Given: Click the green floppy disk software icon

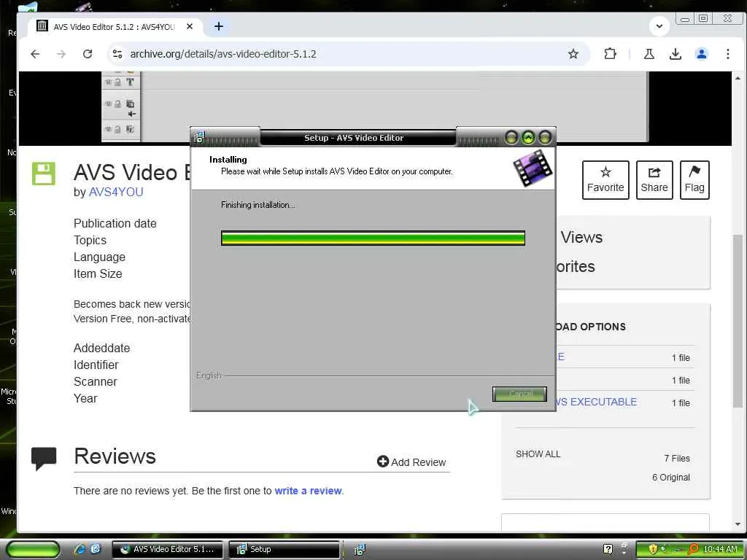Looking at the screenshot, I should tap(43, 174).
